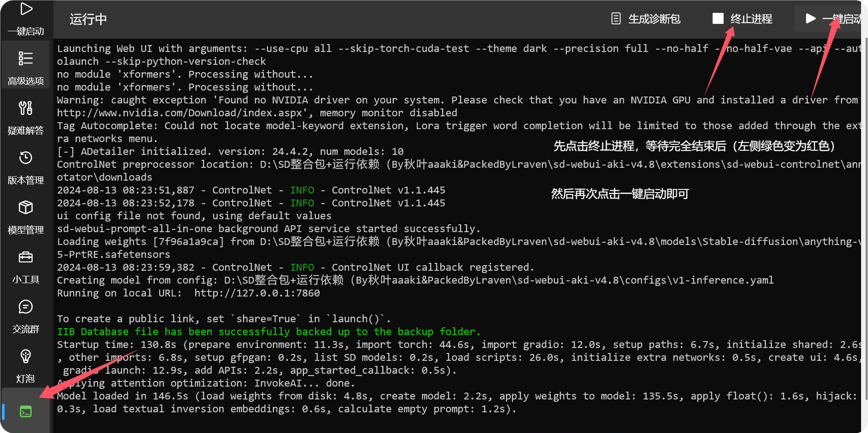
Task: Click the document icon beside 生成诊断包
Action: click(616, 19)
